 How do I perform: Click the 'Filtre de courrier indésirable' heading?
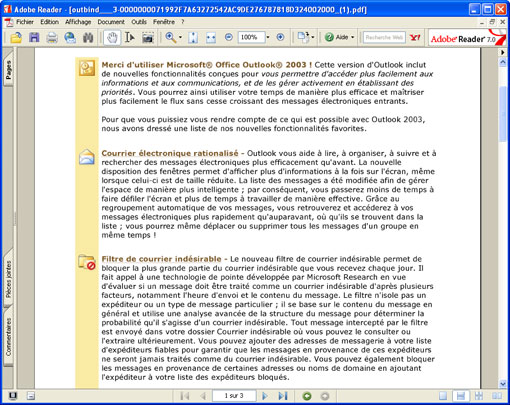point(161,259)
